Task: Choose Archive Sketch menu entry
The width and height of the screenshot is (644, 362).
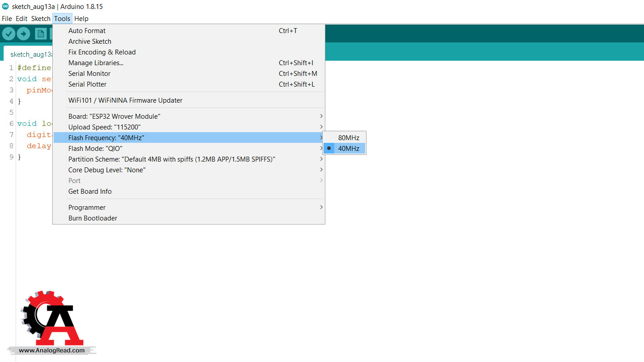Action: [x=189, y=42]
